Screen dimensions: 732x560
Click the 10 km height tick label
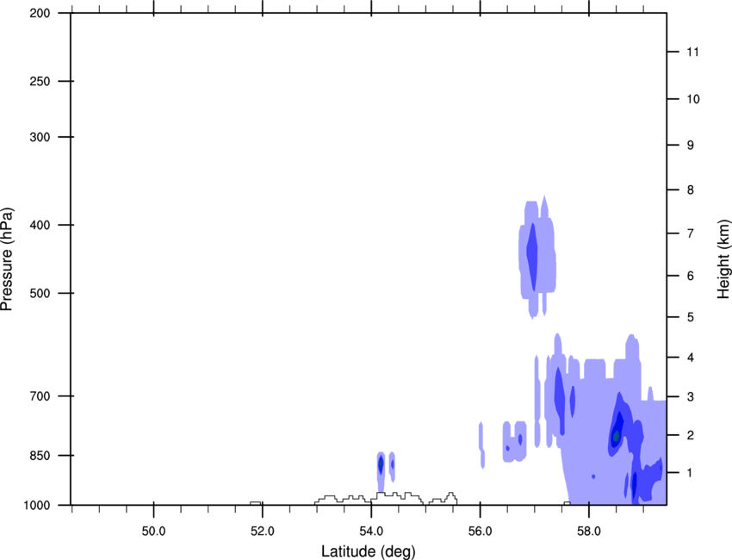click(x=693, y=99)
